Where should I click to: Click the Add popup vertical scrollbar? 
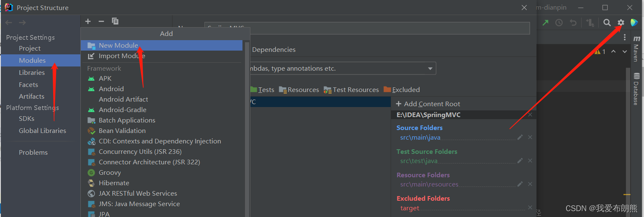click(x=247, y=129)
